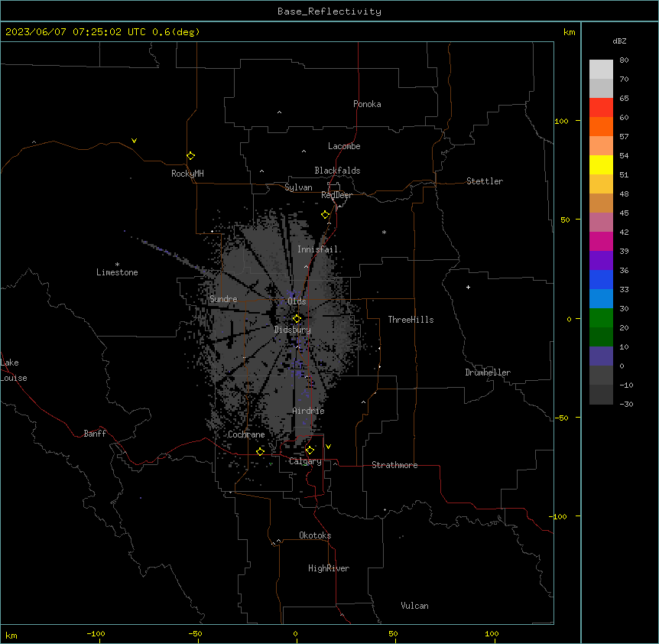
Task: Select the Sylvan label on the map
Action: pos(298,187)
